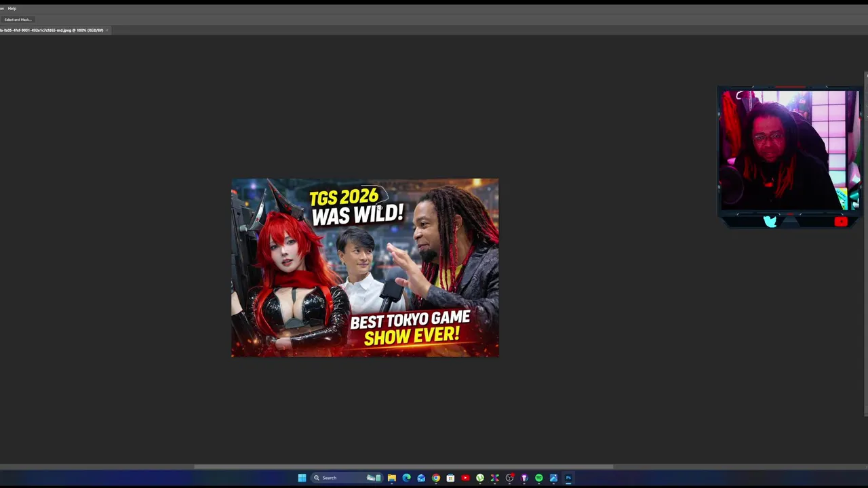Open the Mail app from taskbar
This screenshot has width=868, height=488.
[x=421, y=478]
